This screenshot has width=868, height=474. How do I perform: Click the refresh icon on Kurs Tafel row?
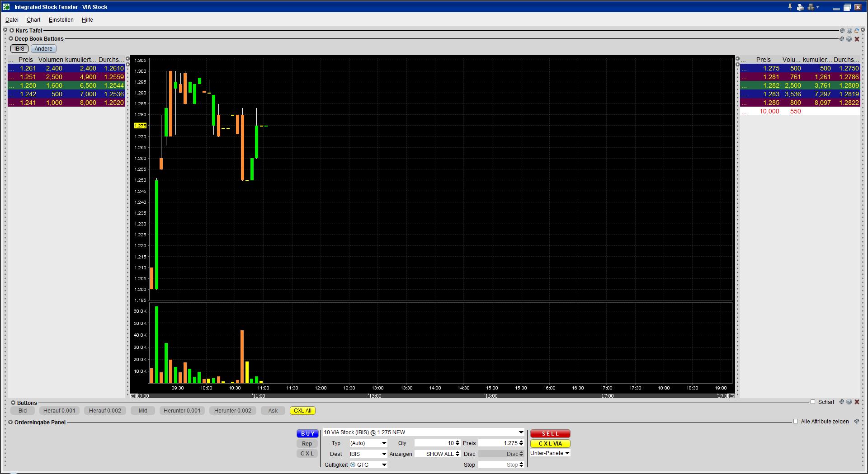pyautogui.click(x=856, y=31)
